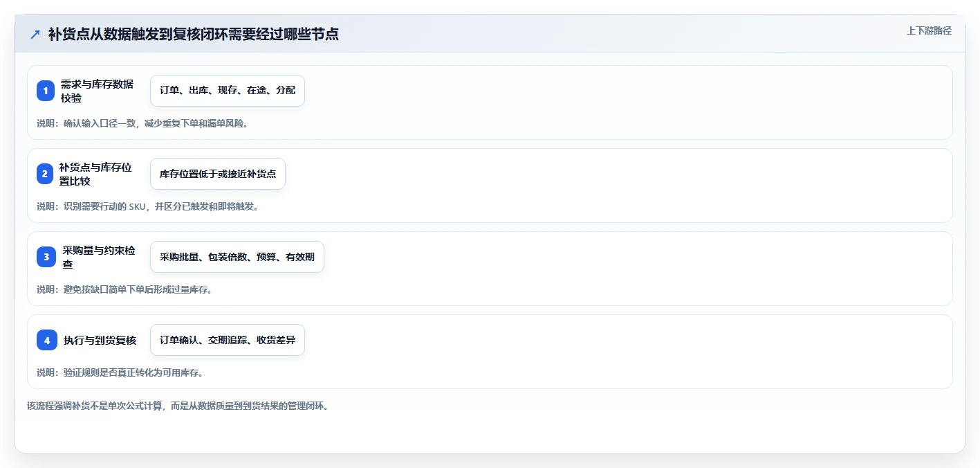Click the step 4 number badge
Viewport: 980px width, 468px height.
point(47,340)
